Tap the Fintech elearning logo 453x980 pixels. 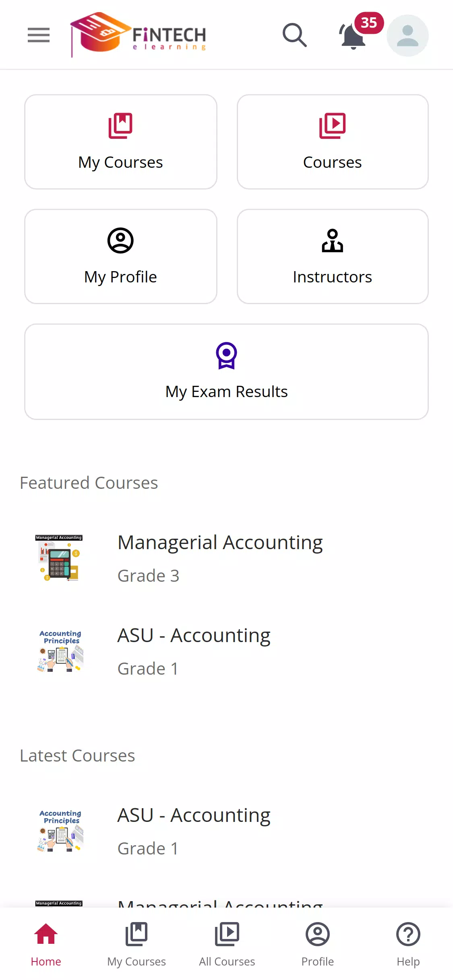click(x=138, y=35)
